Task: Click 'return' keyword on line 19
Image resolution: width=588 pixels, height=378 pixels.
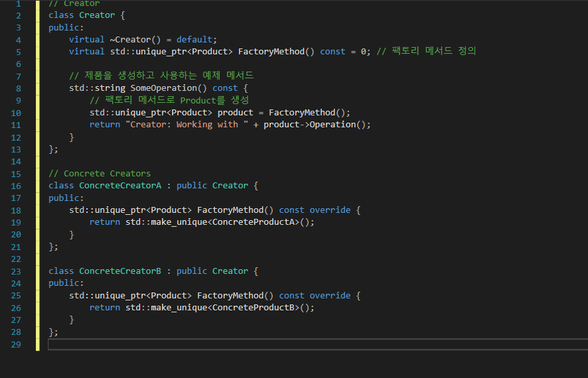Action: (105, 222)
